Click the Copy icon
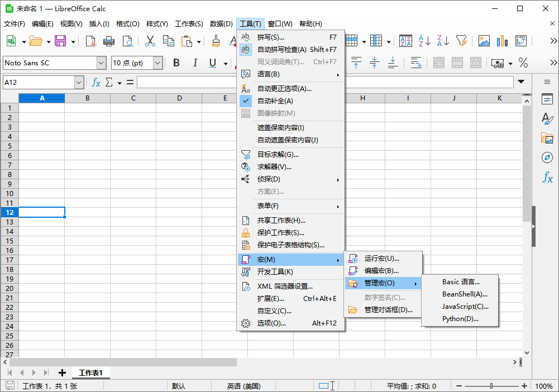This screenshot has height=392, width=559. pyautogui.click(x=168, y=41)
